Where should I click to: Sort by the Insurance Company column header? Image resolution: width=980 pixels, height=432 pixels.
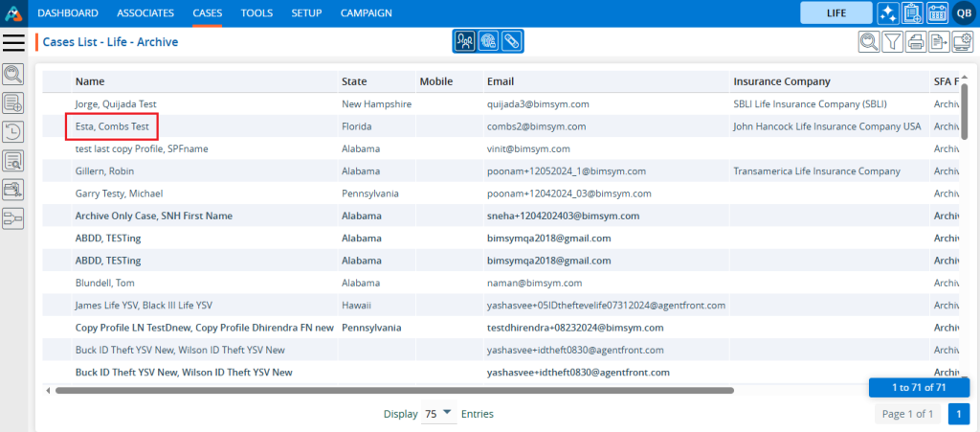[x=781, y=81]
